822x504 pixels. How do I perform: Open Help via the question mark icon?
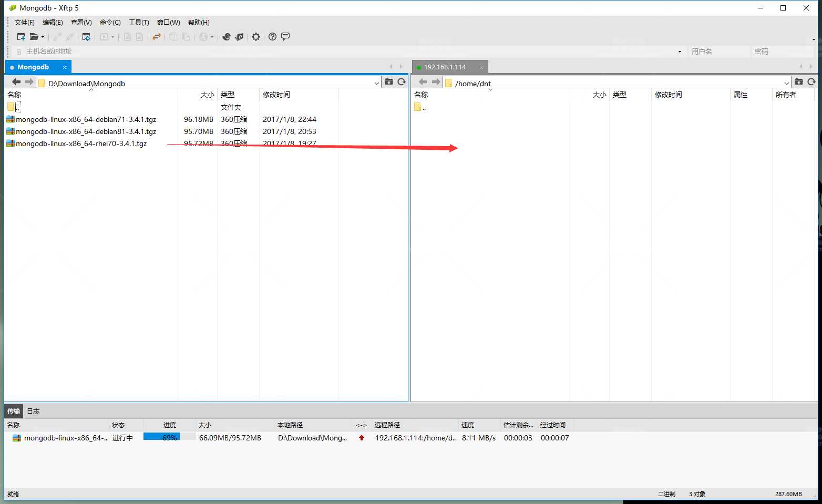tap(272, 37)
